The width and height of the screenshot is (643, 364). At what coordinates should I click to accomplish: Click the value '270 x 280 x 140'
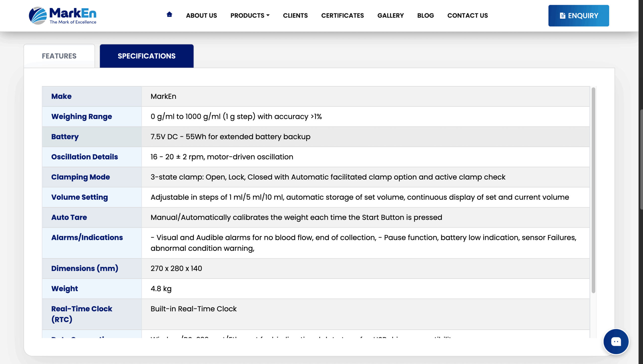click(176, 269)
